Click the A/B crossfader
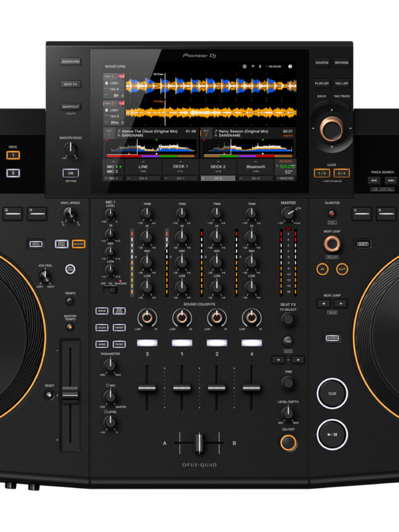The height and width of the screenshot is (532, 399). [x=199, y=443]
